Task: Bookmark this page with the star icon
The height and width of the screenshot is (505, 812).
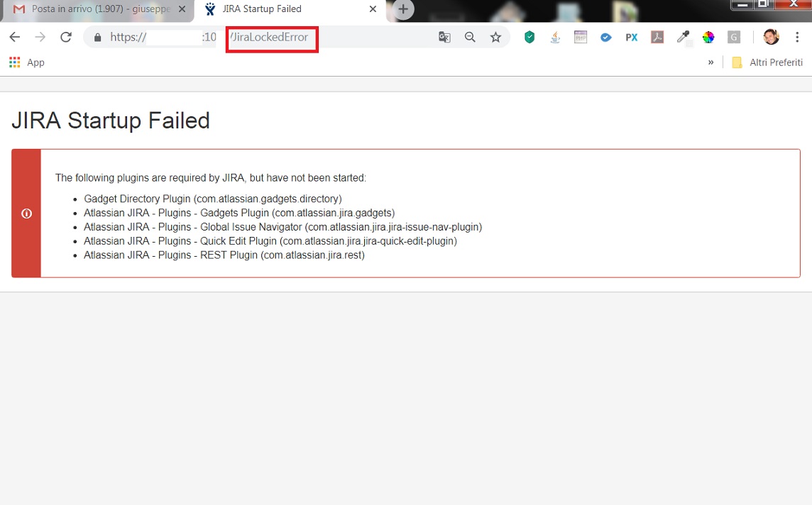Action: [x=495, y=38]
